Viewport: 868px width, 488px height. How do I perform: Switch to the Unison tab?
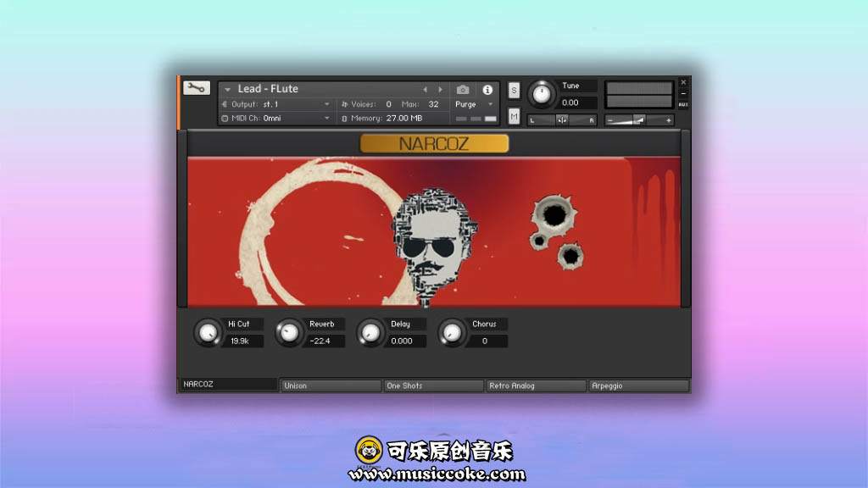coord(331,385)
